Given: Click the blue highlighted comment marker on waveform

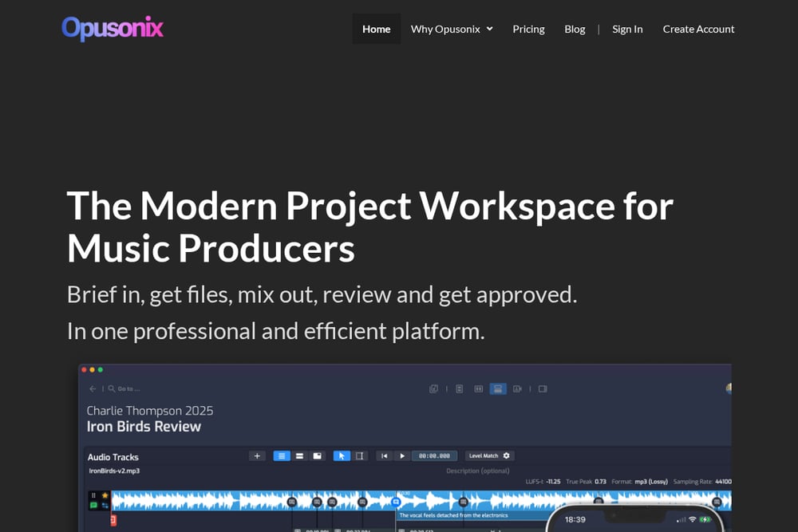Looking at the screenshot, I should [396, 502].
